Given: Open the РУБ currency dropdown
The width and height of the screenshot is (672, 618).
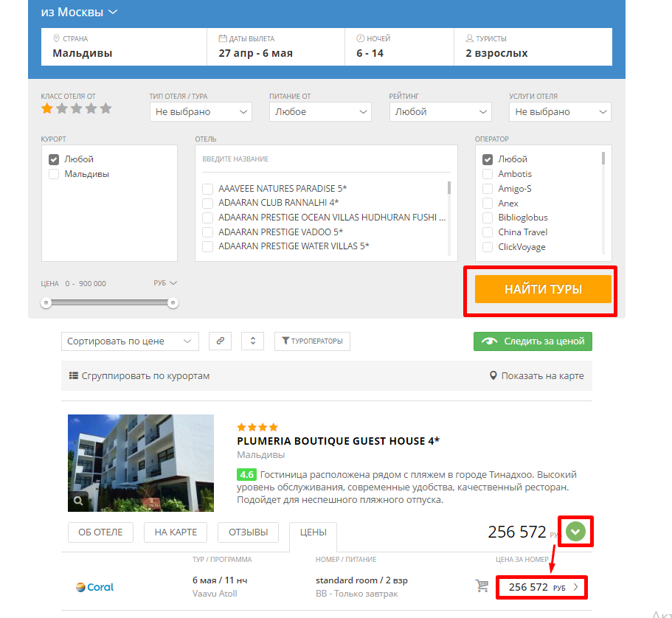Looking at the screenshot, I should [165, 283].
